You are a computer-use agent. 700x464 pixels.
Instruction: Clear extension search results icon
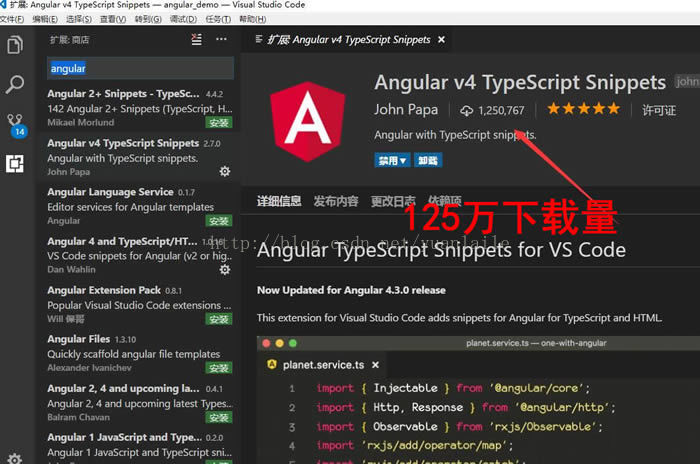[196, 39]
